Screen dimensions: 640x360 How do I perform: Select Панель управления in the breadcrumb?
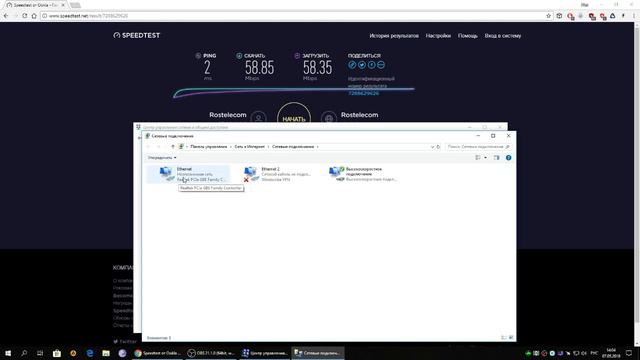pyautogui.click(x=209, y=147)
